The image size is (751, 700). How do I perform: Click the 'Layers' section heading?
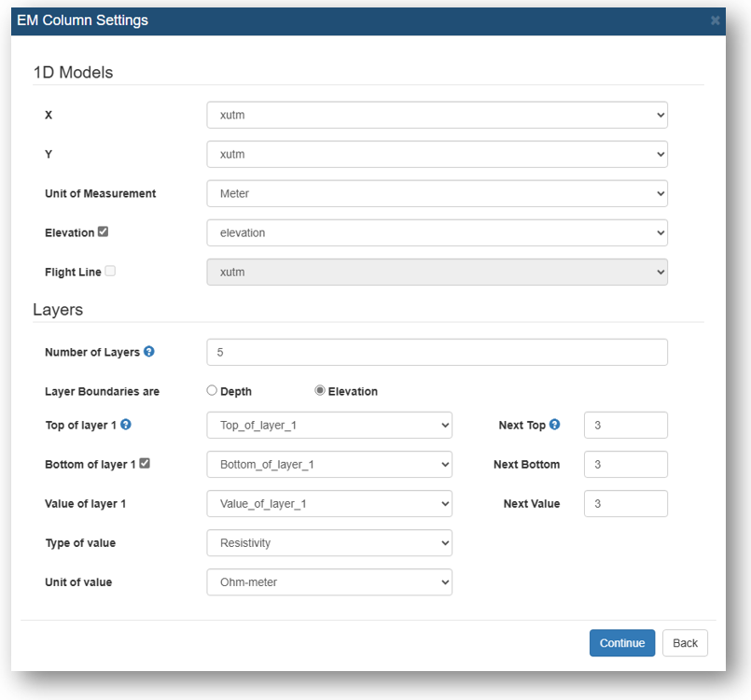58,310
